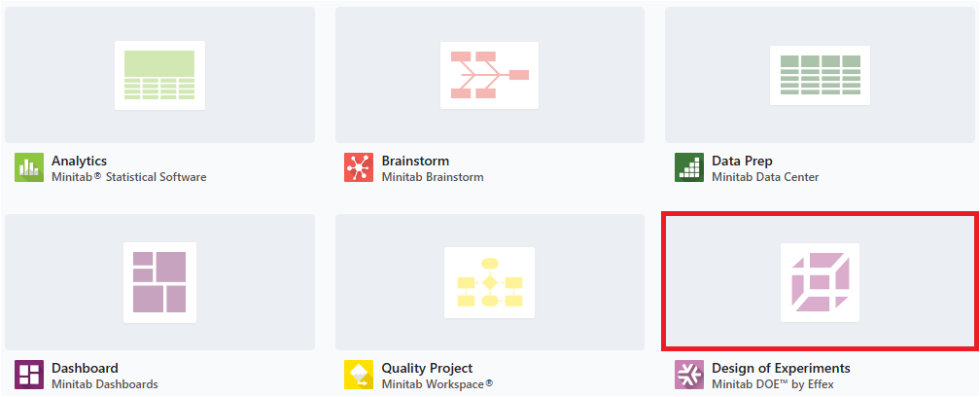Image resolution: width=980 pixels, height=397 pixels.
Task: Open the Dashboard layout thumbnail
Action: pos(159,282)
